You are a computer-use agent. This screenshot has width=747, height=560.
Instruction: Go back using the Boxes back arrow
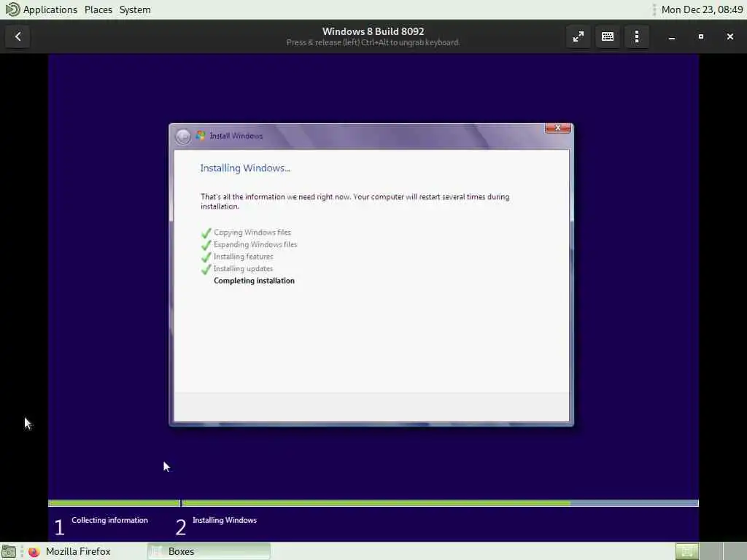tap(18, 36)
